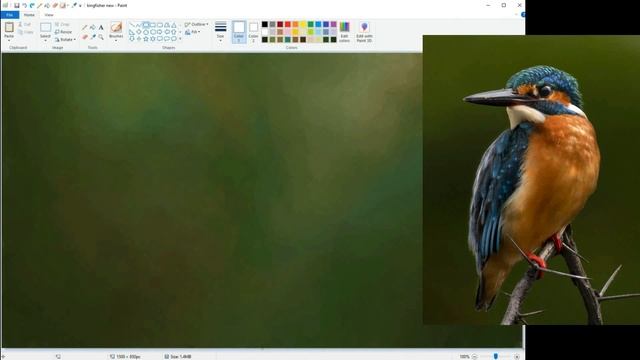
Task: Open Customize Quick Access Toolbar arrow
Action: (80, 5)
